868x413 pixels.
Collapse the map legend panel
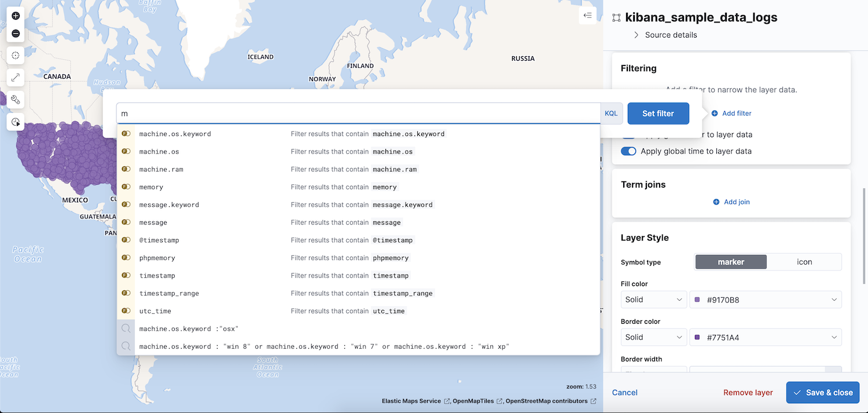pyautogui.click(x=587, y=16)
